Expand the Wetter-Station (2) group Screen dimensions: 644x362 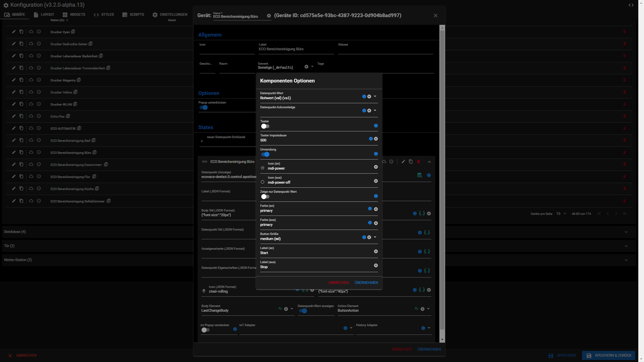click(319, 260)
